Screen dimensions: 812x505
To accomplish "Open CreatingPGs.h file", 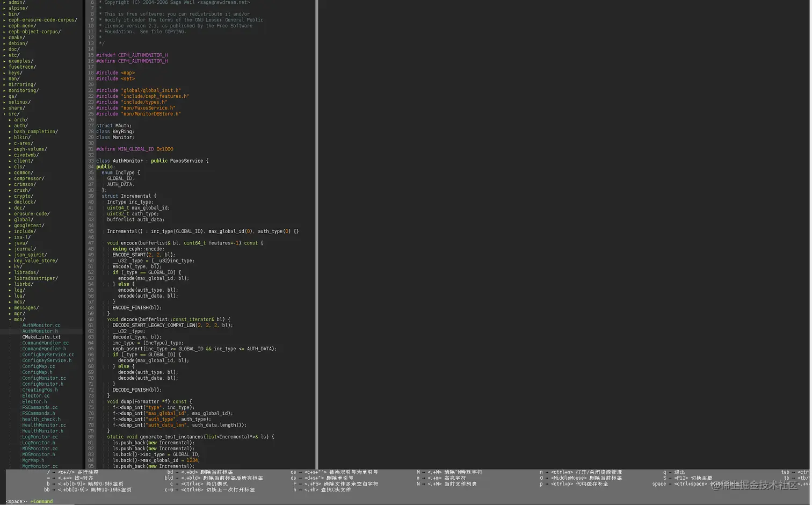I will click(40, 390).
